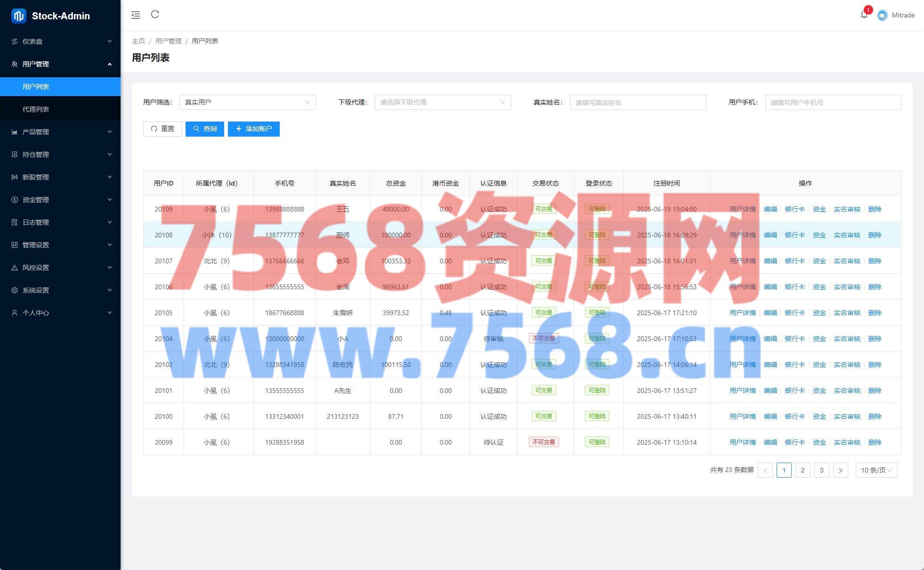Open the 10 条/页 page size dropdown
This screenshot has height=570, width=924.
(876, 470)
